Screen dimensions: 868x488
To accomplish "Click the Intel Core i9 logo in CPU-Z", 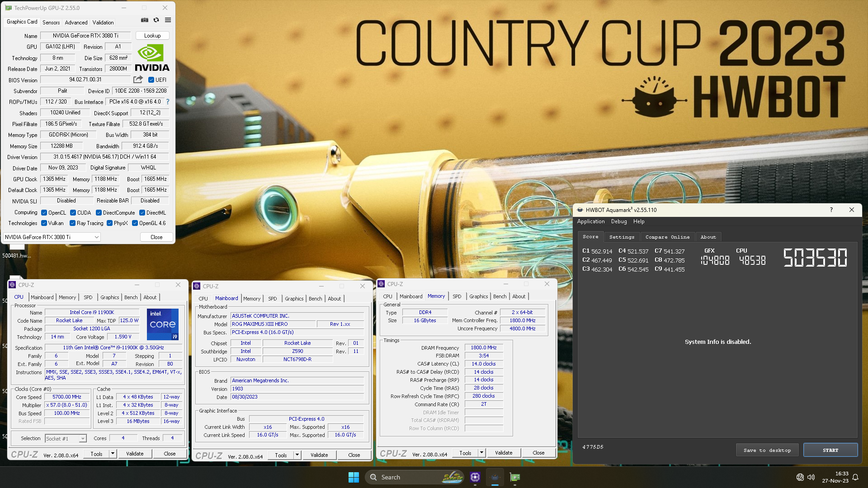I will click(163, 324).
